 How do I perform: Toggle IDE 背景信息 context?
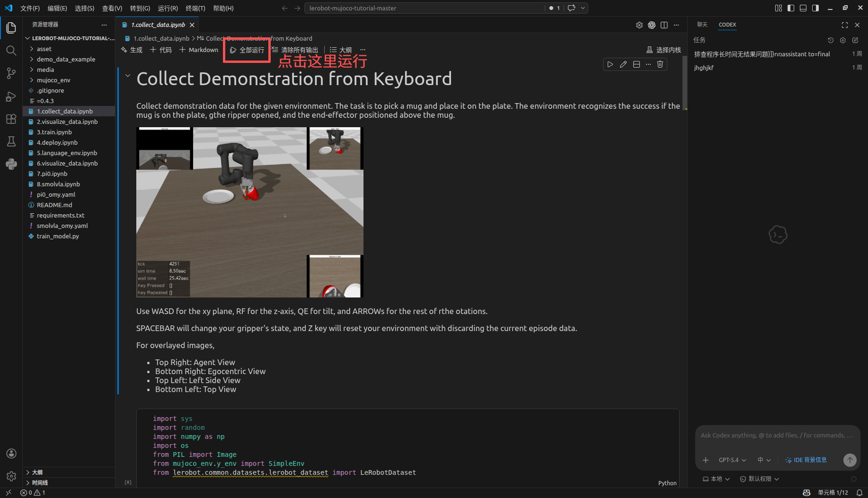point(806,460)
